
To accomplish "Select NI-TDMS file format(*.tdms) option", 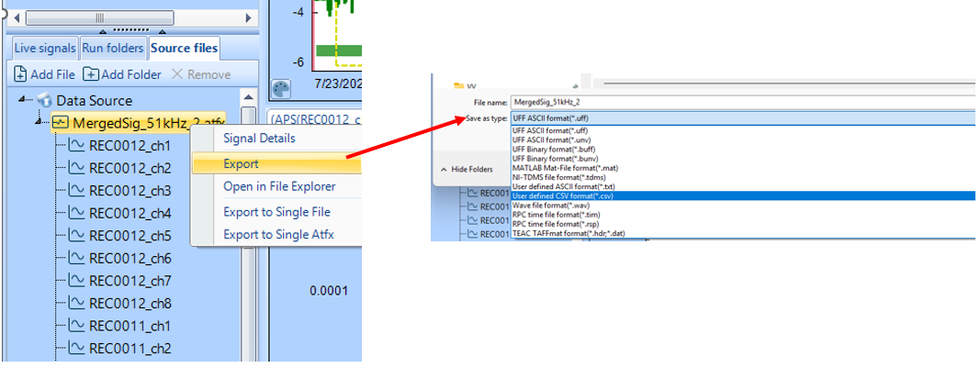I will coord(742,177).
